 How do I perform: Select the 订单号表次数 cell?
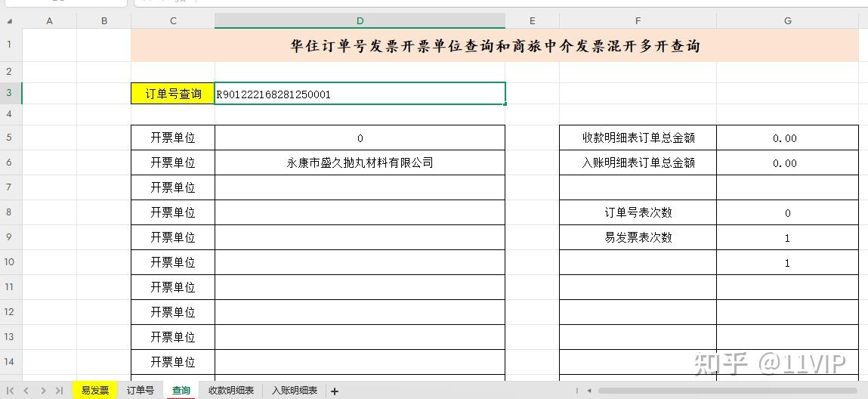pos(638,212)
